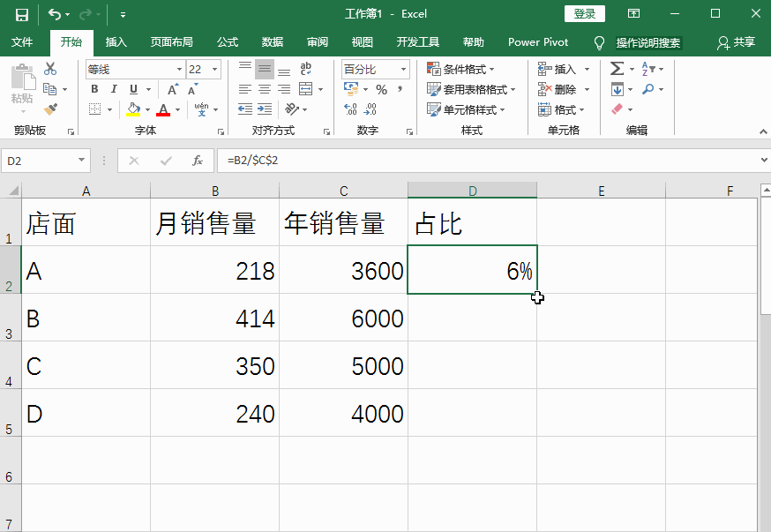
Task: Switch to the 公式 Formulas tab
Action: click(228, 42)
